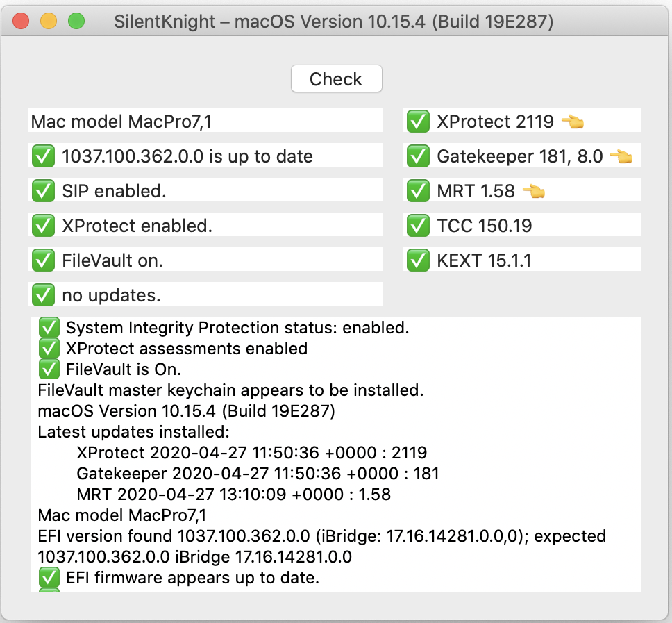Select the XProtect enabled. text
The width and height of the screenshot is (672, 623).
tap(137, 226)
